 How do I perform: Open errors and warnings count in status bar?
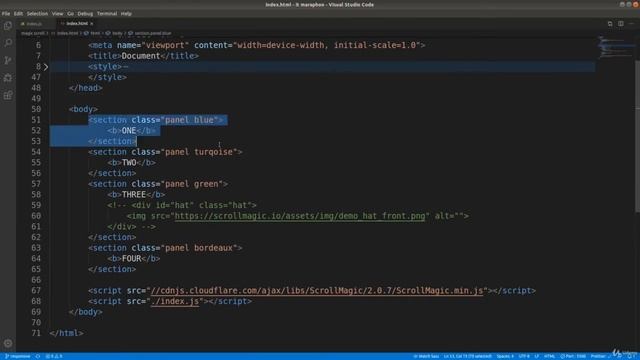coord(54,356)
